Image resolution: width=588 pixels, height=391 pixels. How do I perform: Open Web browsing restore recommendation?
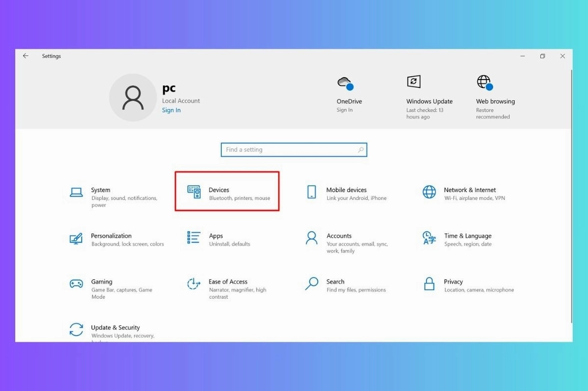tap(495, 93)
